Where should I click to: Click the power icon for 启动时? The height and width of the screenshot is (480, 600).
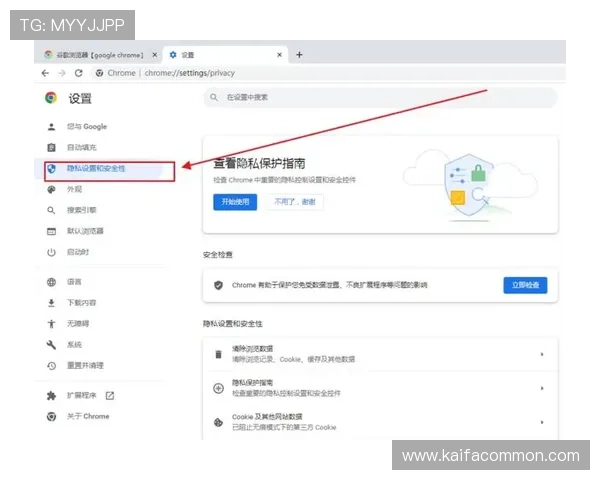tap(51, 252)
